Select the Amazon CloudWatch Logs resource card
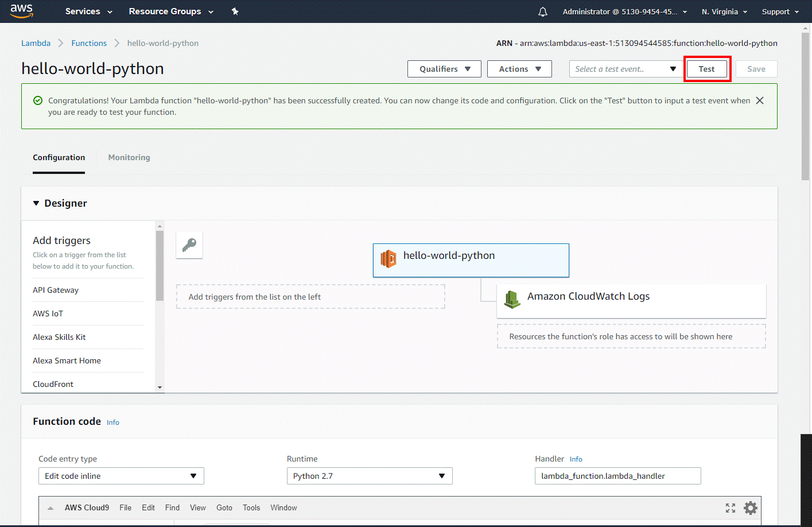 (631, 301)
